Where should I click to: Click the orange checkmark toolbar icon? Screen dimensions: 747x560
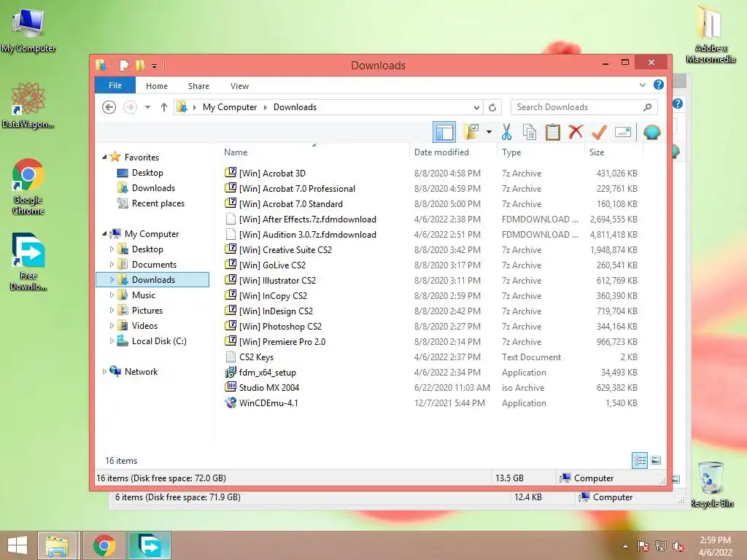600,132
